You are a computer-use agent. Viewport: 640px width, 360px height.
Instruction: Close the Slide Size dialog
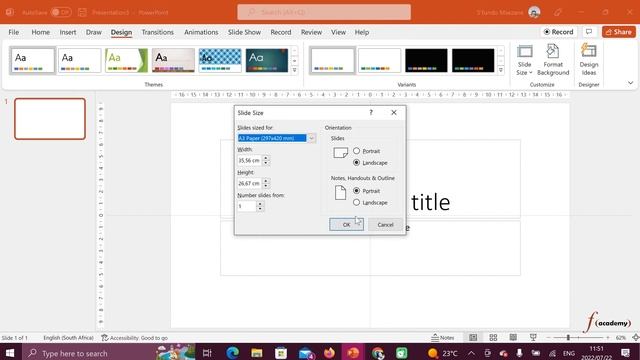394,112
